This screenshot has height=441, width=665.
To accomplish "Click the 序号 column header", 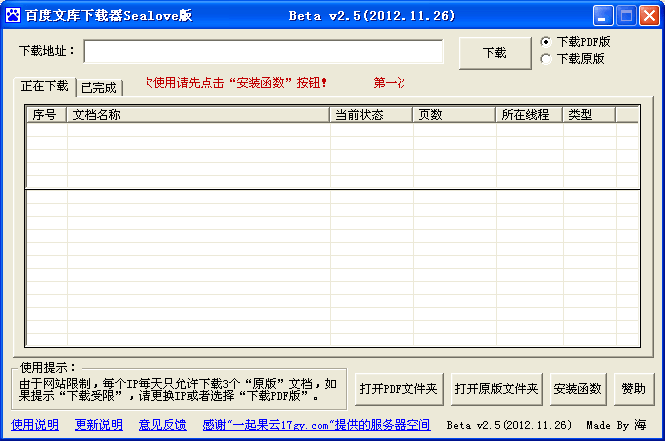I will click(x=45, y=115).
